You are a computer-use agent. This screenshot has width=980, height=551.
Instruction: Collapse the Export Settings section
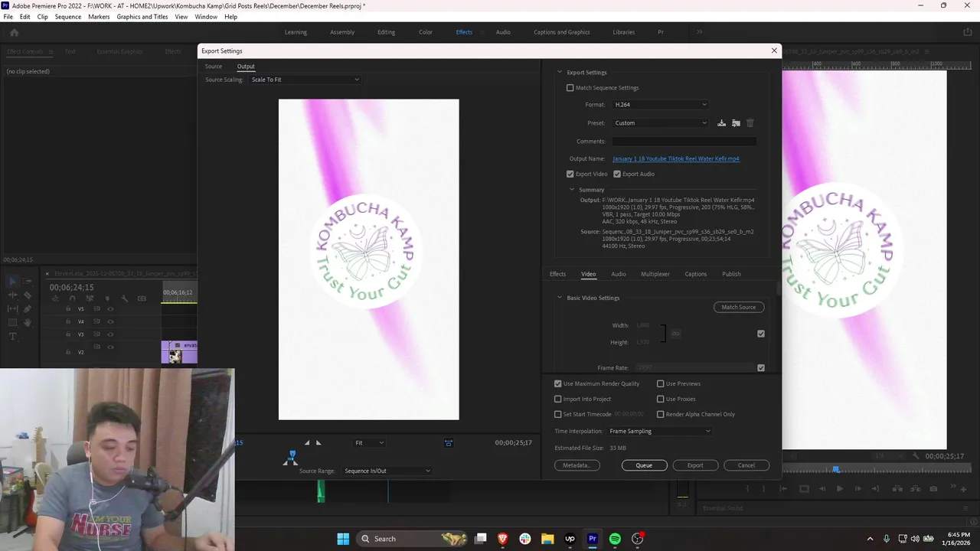560,73
